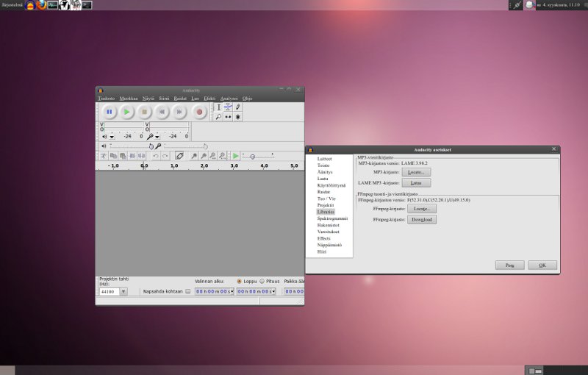Launch Firefox from the top panel

point(41,5)
